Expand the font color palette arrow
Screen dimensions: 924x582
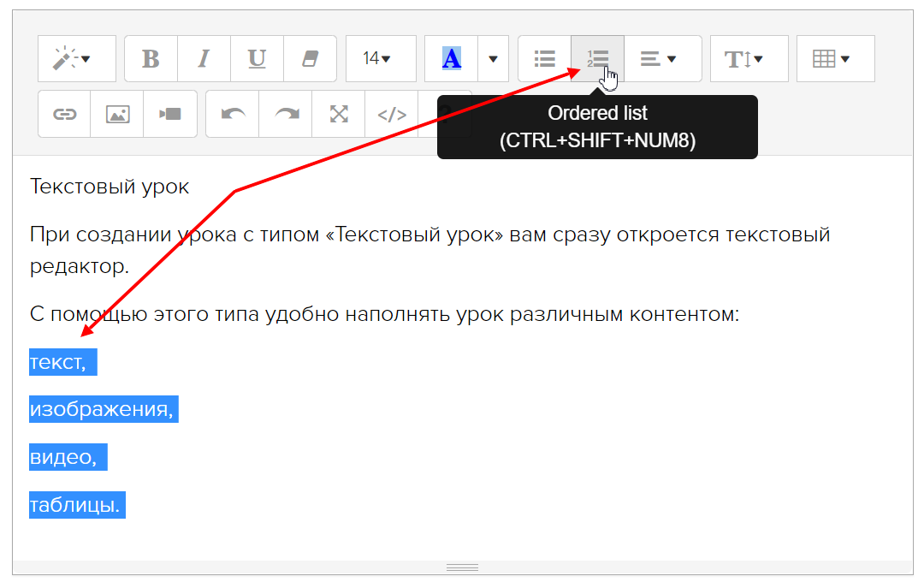pyautogui.click(x=493, y=59)
